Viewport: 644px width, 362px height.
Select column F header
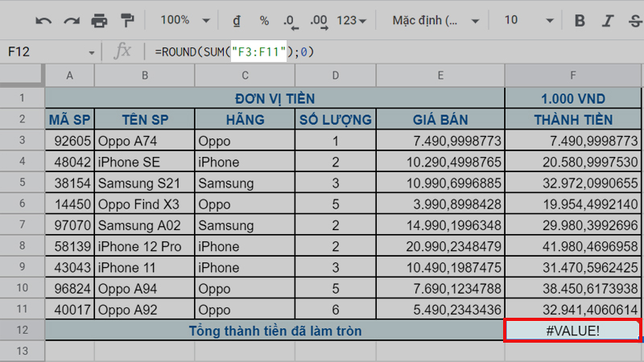573,76
